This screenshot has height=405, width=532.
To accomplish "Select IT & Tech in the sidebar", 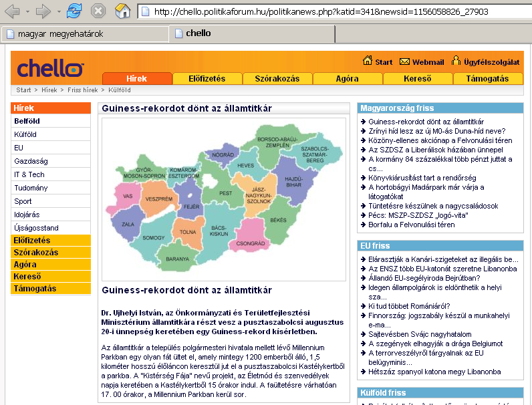I will point(51,174).
